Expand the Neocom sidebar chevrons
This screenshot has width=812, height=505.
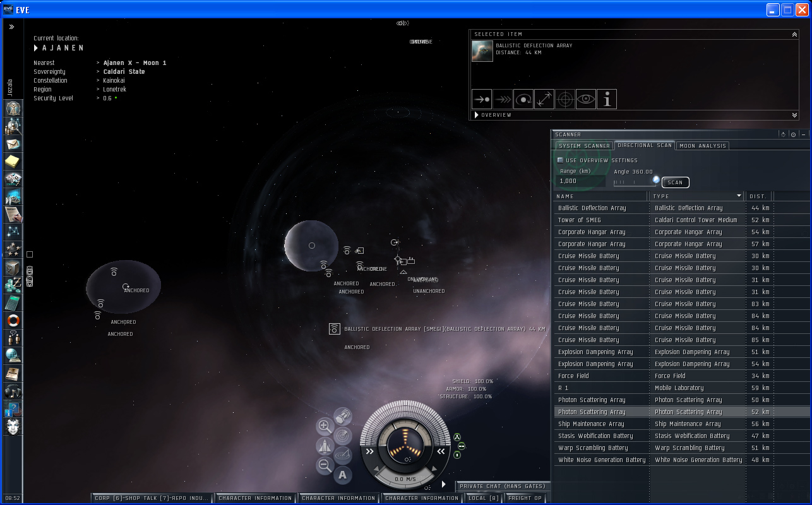coord(11,27)
